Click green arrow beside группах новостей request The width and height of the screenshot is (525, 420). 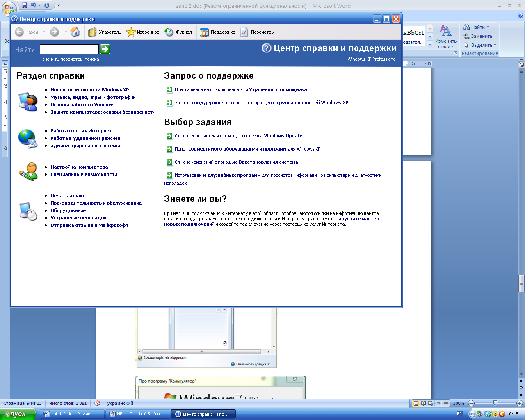(169, 103)
